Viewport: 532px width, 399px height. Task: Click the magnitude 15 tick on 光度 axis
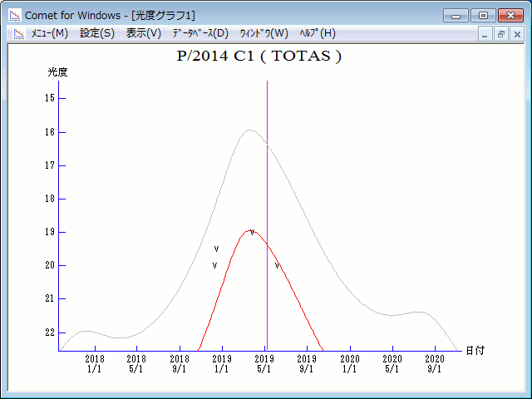[x=52, y=98]
